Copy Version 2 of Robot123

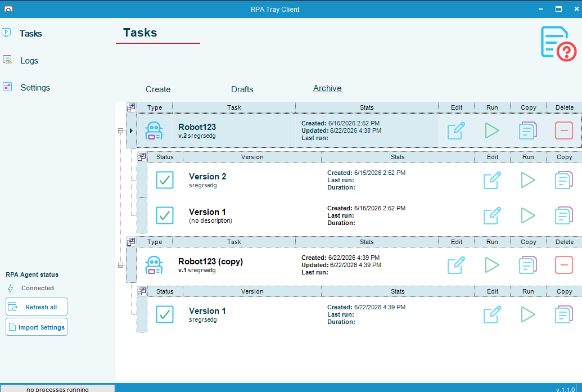[564, 180]
